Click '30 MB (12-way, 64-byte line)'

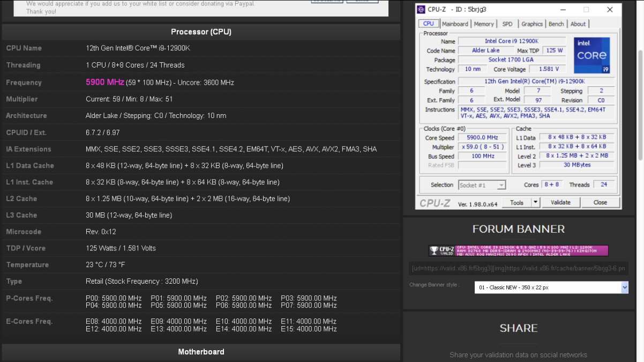tap(129, 216)
